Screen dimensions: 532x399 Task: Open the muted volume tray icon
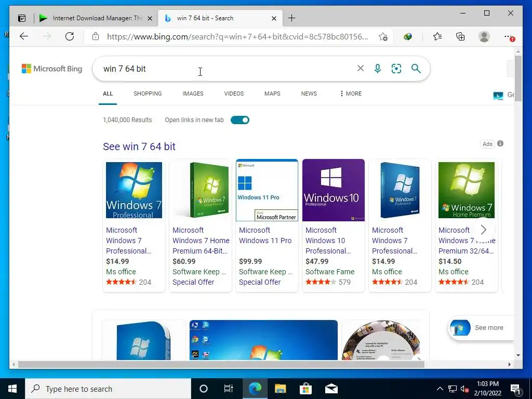(x=465, y=389)
